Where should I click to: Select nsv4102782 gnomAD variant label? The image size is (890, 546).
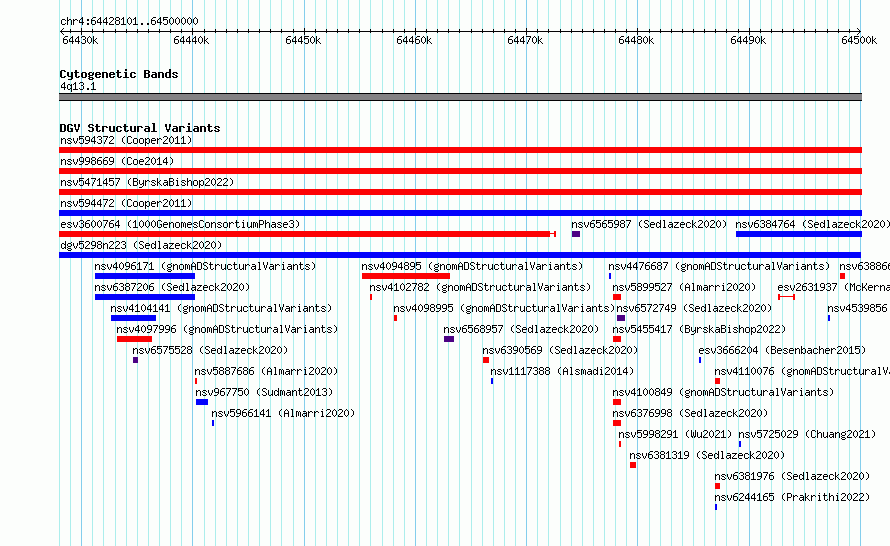(480, 287)
